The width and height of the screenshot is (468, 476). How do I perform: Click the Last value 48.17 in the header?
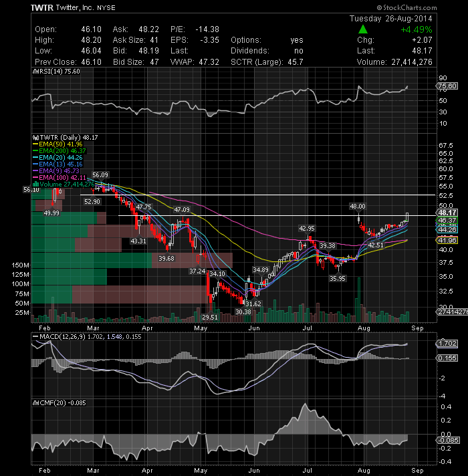(422, 51)
